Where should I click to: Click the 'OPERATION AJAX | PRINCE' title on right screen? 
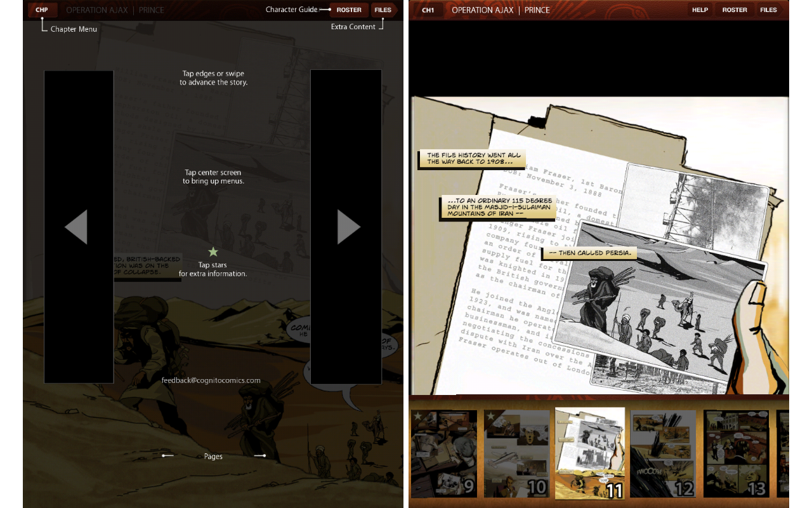[501, 10]
